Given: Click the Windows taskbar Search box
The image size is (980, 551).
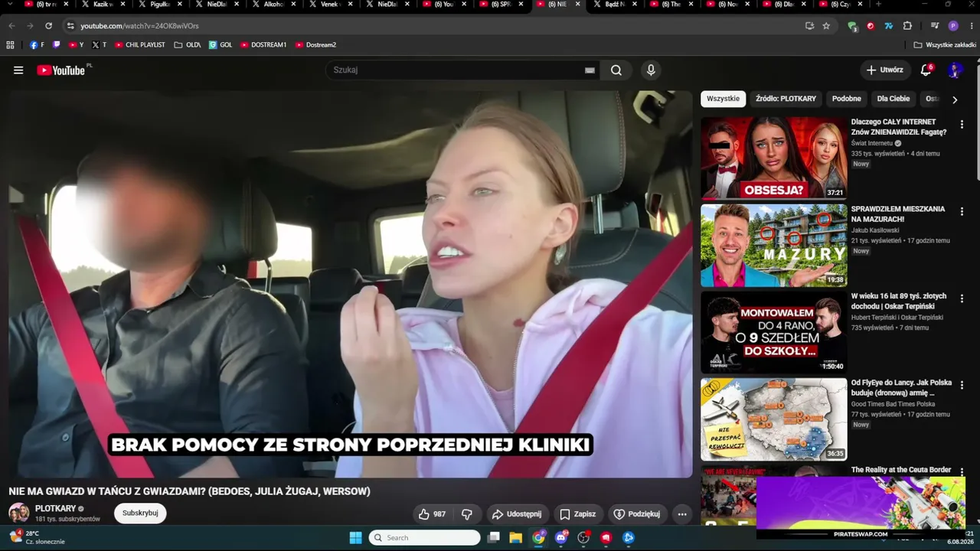Looking at the screenshot, I should [424, 537].
